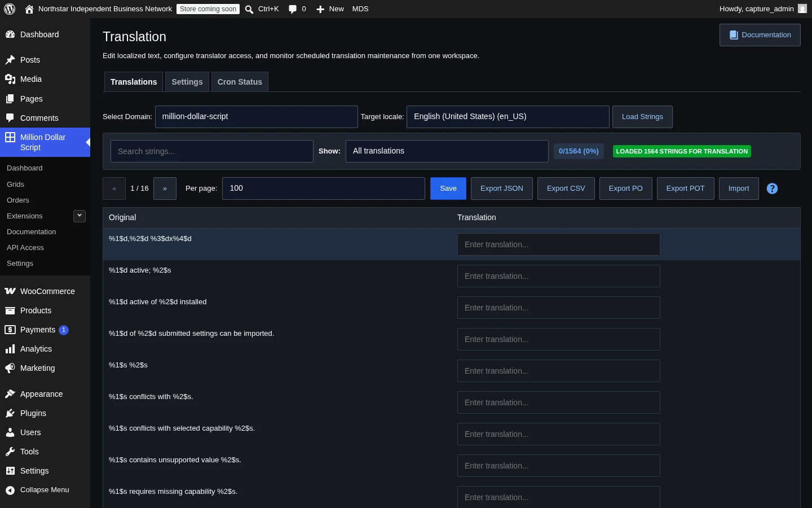Click the Plugins icon in sidebar

coord(10,413)
